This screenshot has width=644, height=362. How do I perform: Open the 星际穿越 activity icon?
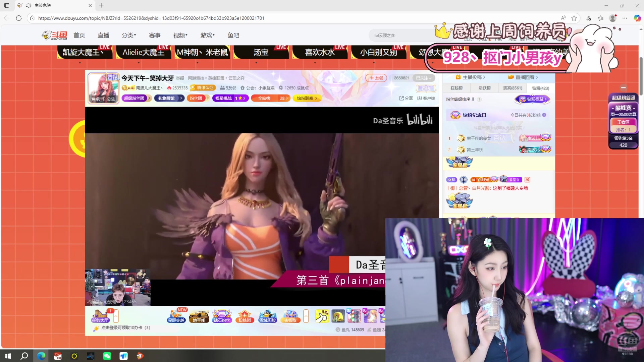(x=176, y=316)
